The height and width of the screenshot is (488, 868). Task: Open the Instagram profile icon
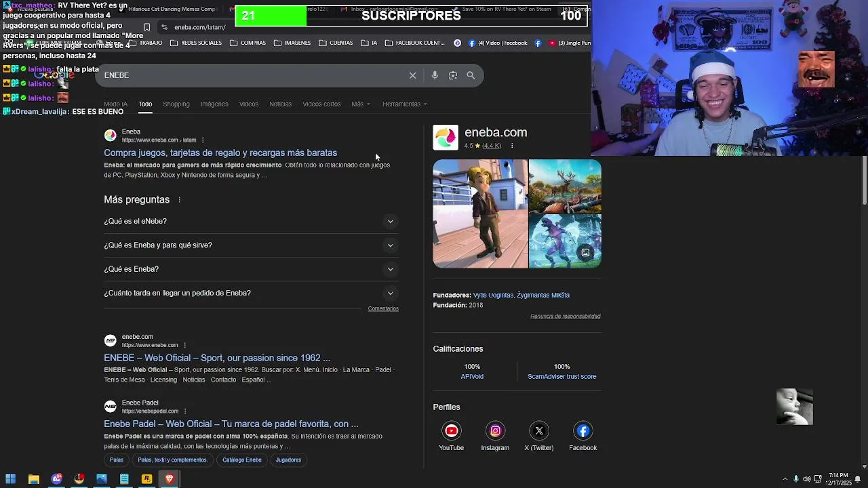tap(495, 430)
